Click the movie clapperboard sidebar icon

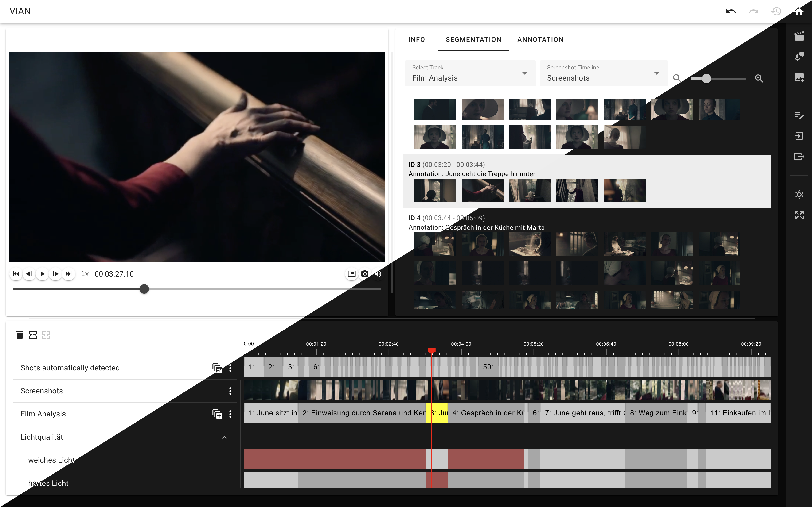click(x=799, y=36)
